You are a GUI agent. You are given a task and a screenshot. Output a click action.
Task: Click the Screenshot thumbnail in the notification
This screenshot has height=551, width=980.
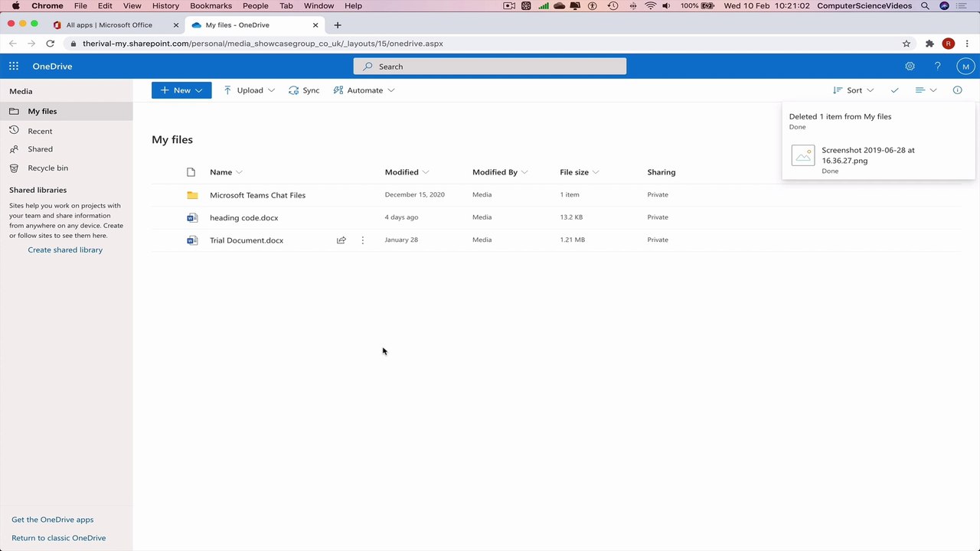pyautogui.click(x=803, y=155)
